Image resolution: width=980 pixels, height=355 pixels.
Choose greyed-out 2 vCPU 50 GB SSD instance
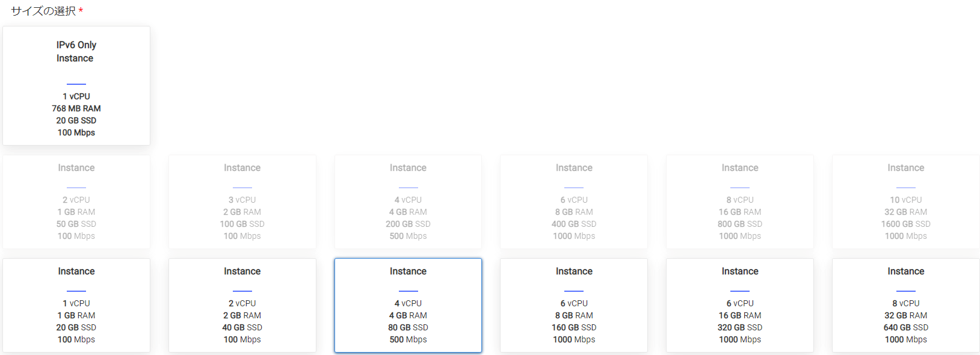click(76, 202)
